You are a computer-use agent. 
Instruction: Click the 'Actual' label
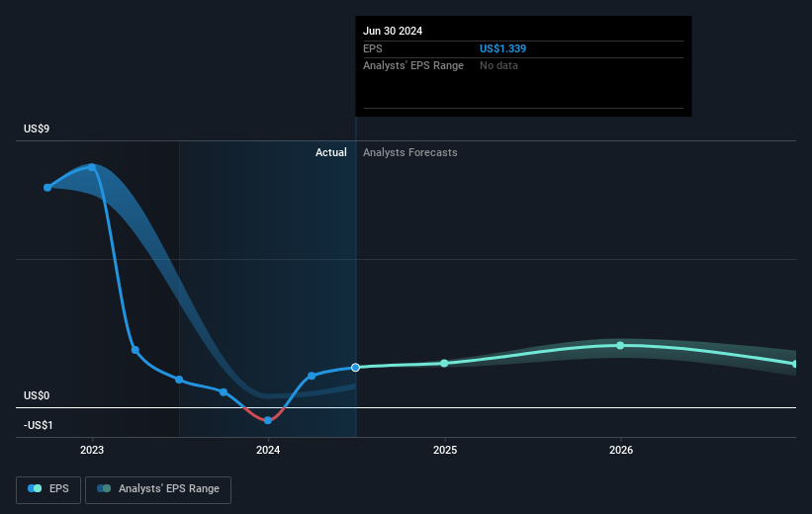click(331, 152)
